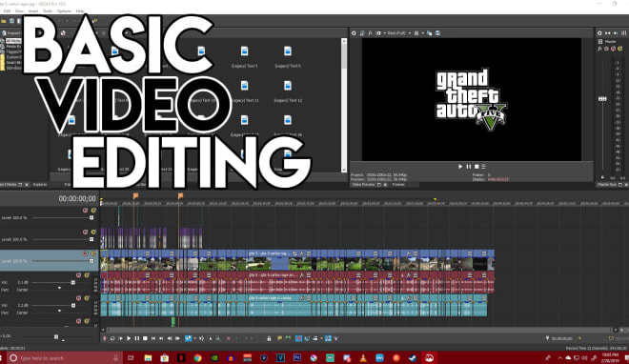Click the Overlays grid icon in the preview toolbar
629x364 pixels.
pos(416,33)
